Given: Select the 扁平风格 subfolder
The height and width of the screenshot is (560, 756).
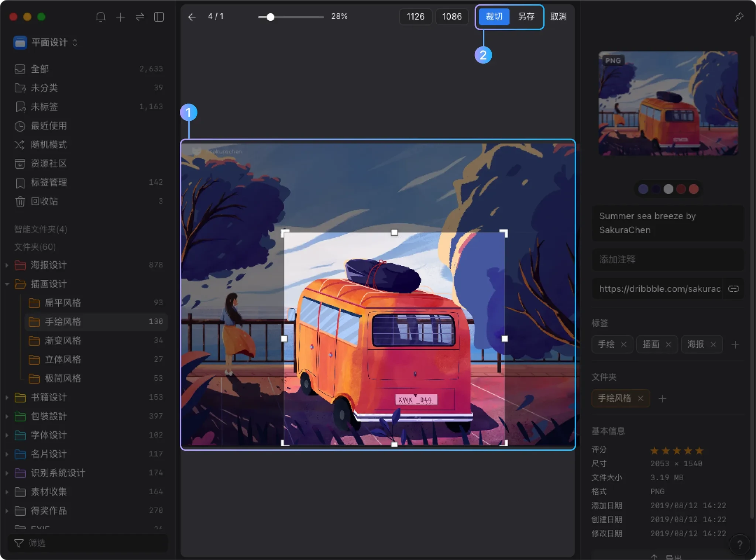Looking at the screenshot, I should pos(96,303).
